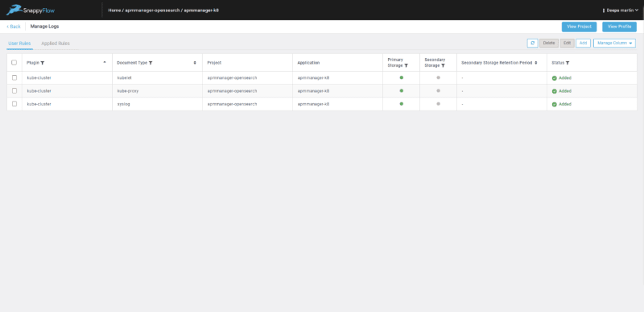Filter the Document Type column
This screenshot has width=644, height=312.
tap(151, 63)
